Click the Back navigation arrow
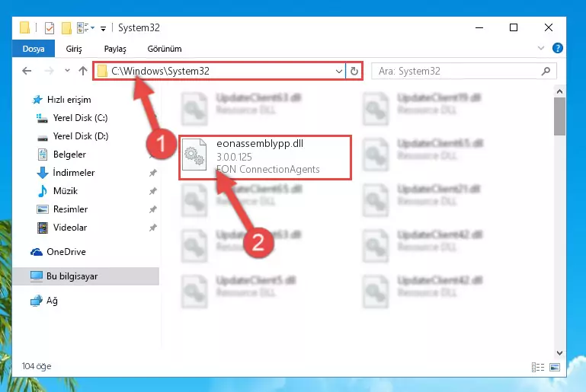 click(27, 71)
